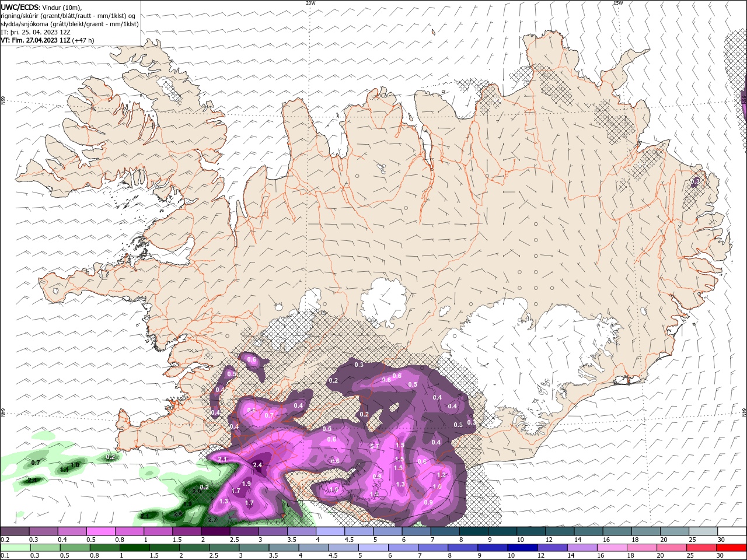
Task: Pick top-row swatch starting at 7
Action: 445,531
